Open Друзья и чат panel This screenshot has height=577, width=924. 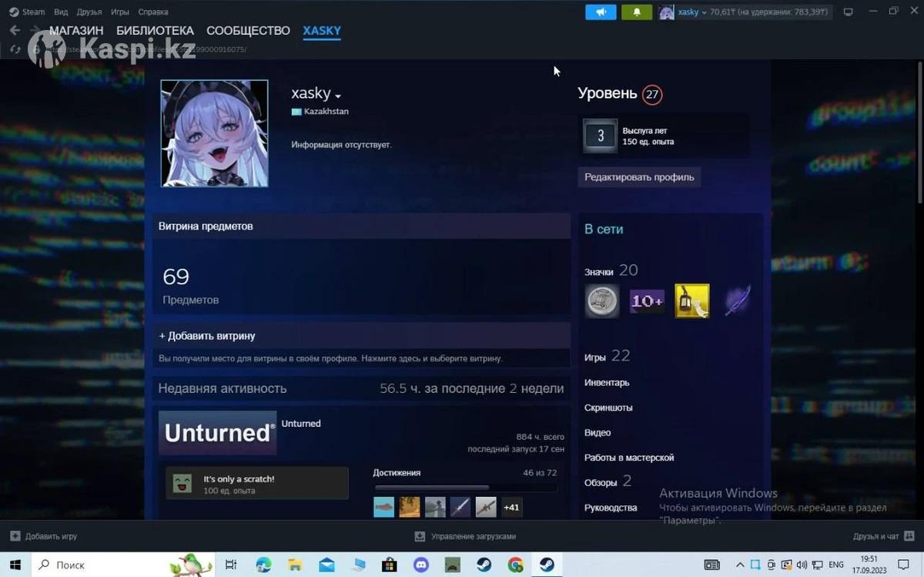click(x=882, y=536)
